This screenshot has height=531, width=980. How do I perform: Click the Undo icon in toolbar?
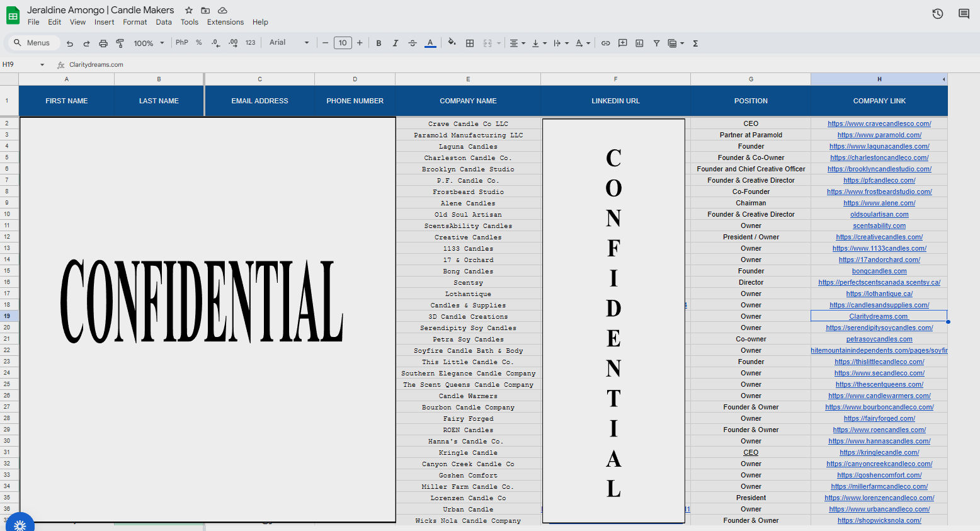click(70, 43)
